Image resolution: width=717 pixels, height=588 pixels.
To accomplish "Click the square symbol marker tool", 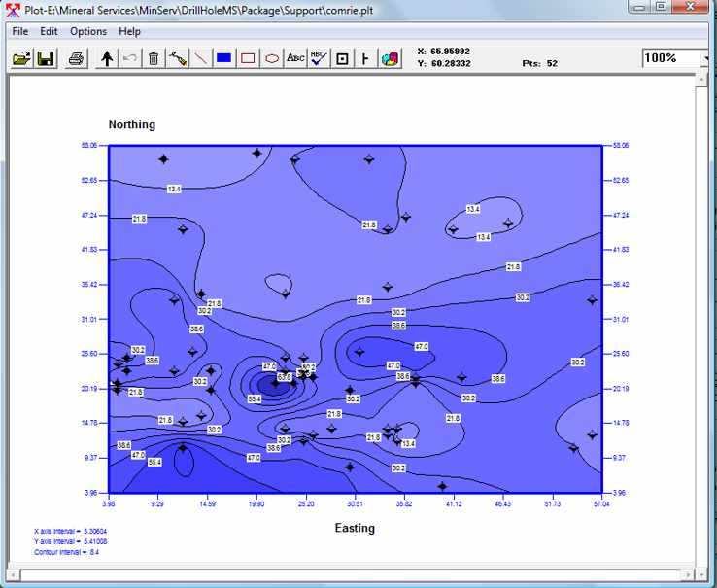I will tap(342, 58).
